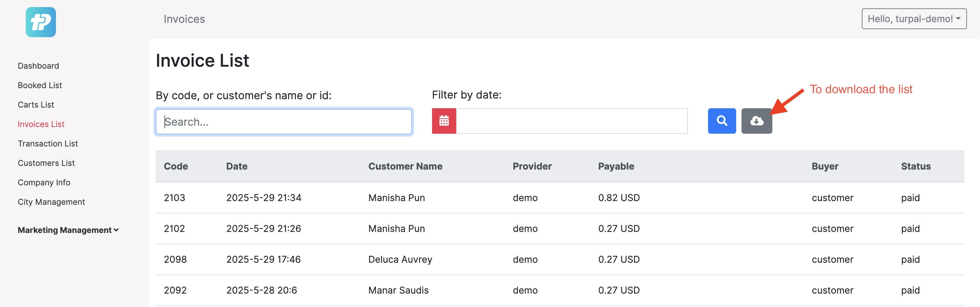
Task: Open City Management
Action: coord(51,202)
